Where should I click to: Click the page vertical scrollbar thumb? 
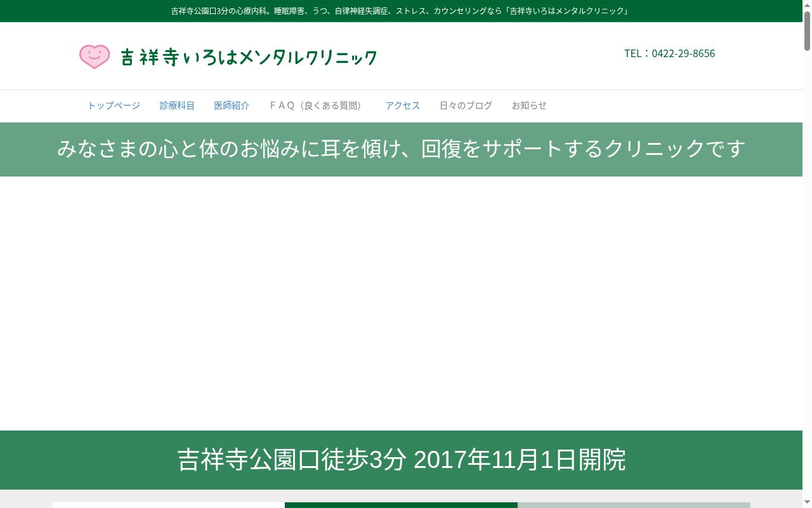(807, 30)
